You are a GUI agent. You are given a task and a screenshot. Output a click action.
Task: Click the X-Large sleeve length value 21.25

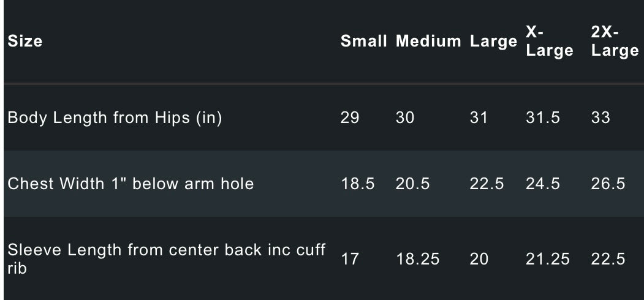click(x=548, y=259)
